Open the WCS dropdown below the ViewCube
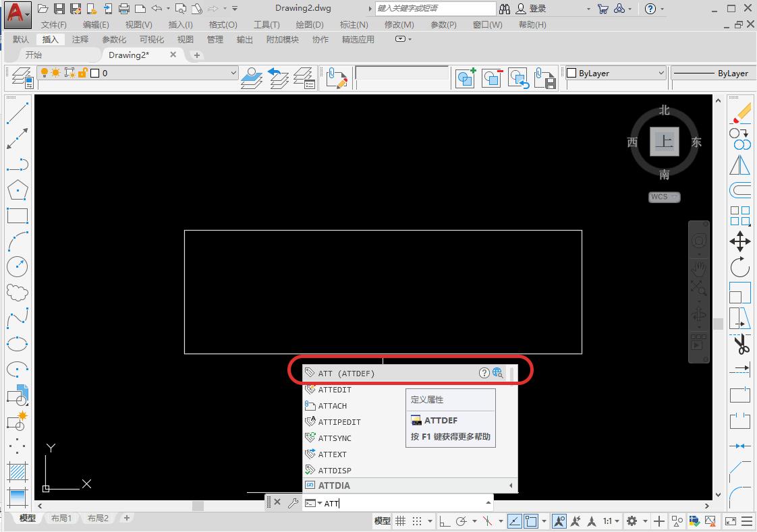Viewport: 757px width, 532px height. 664,196
